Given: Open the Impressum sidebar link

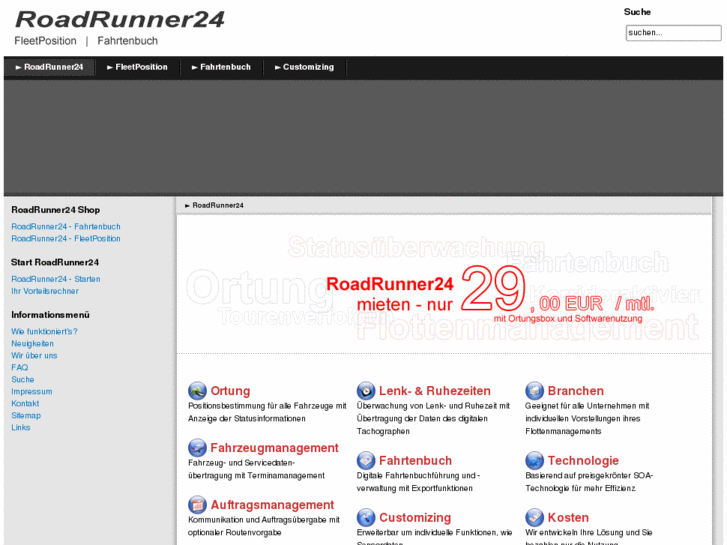Looking at the screenshot, I should tap(32, 391).
